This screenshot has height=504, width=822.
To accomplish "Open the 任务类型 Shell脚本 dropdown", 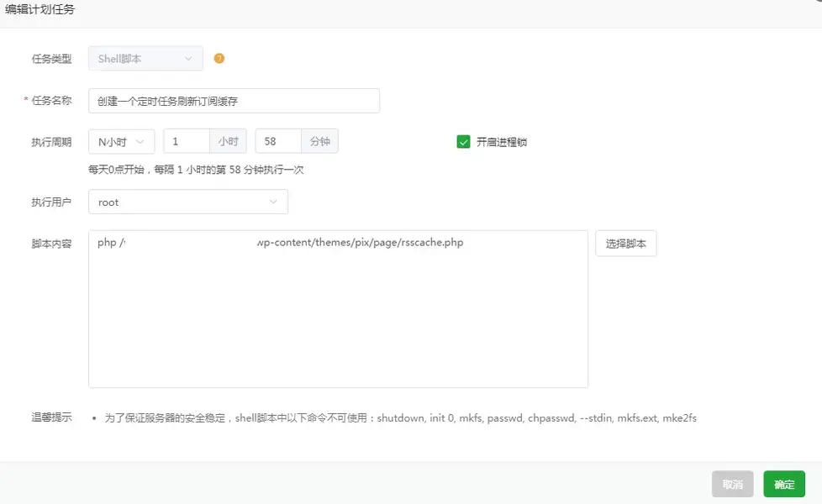I will [x=145, y=59].
